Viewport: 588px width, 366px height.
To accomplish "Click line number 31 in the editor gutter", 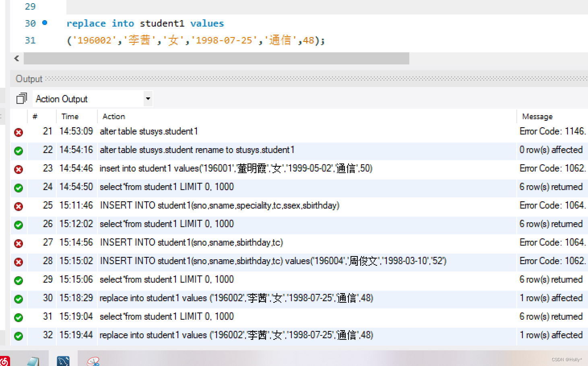I will click(x=30, y=40).
